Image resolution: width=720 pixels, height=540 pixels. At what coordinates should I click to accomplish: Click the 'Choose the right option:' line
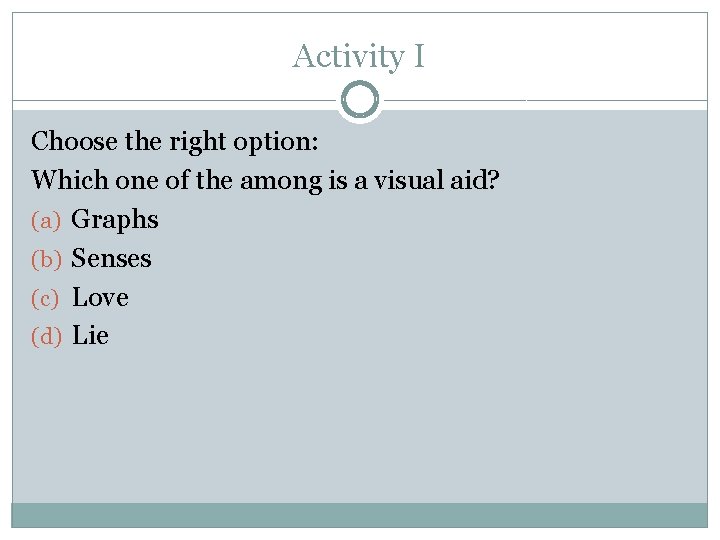175,141
